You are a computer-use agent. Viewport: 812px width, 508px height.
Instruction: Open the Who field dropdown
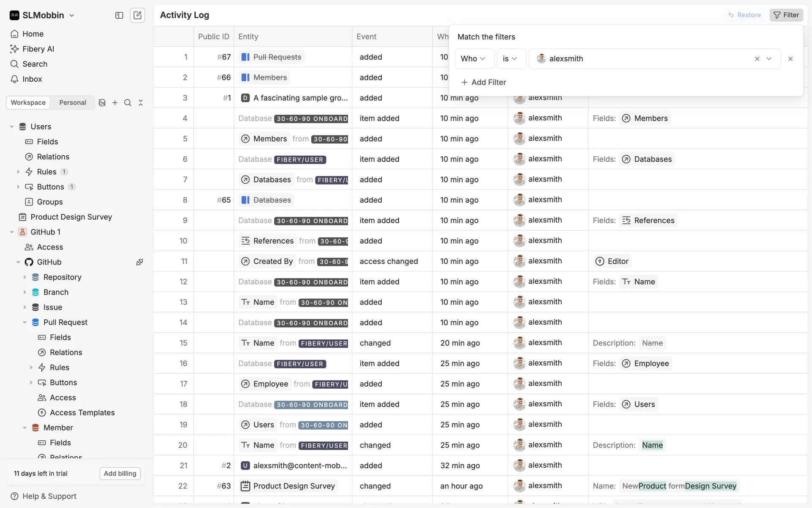tap(474, 59)
